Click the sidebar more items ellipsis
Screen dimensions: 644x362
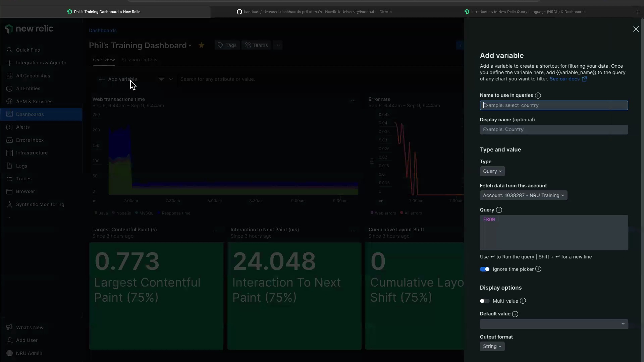(9, 218)
